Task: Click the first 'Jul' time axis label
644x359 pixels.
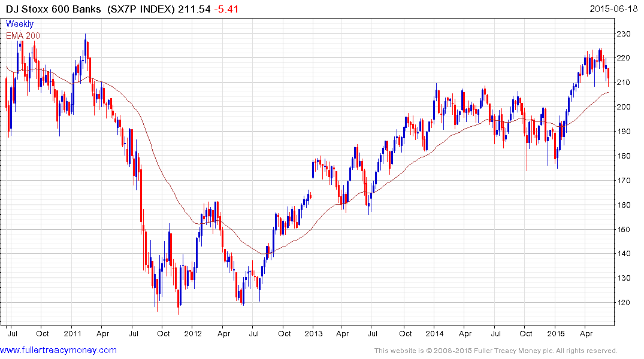Action: coord(13,333)
